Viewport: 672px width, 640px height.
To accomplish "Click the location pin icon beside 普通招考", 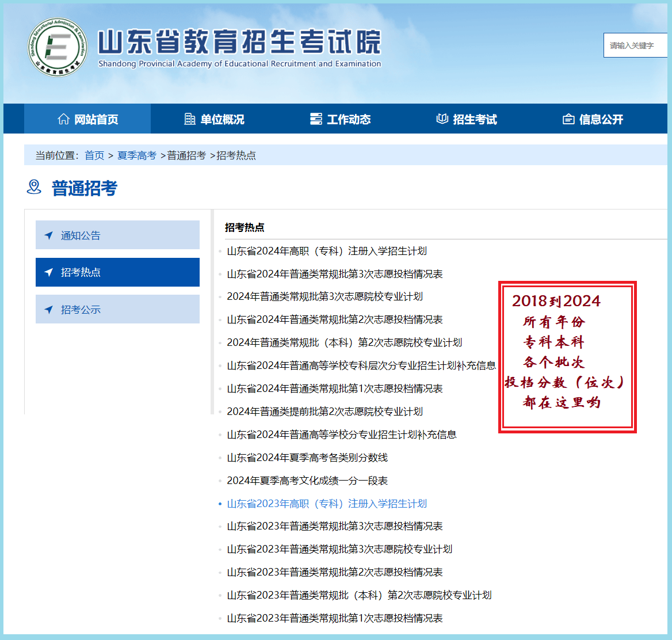I will (34, 188).
